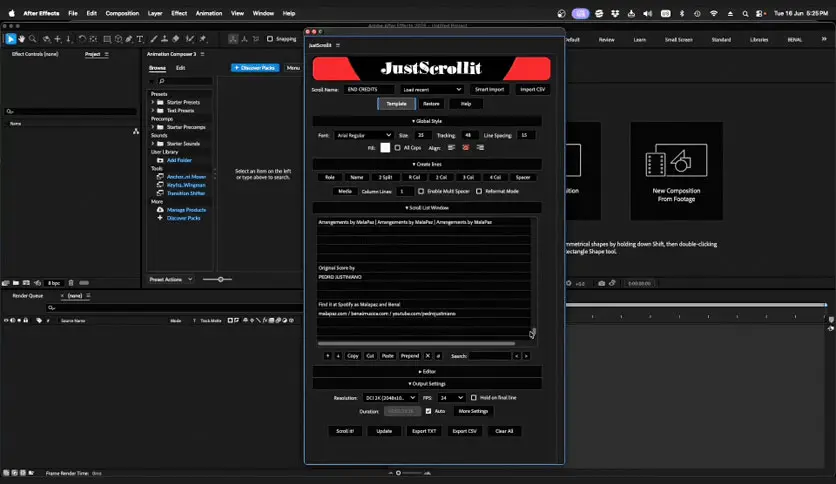The width and height of the screenshot is (836, 484).
Task: Toggle the Snapping checkbox
Action: pyautogui.click(x=270, y=39)
